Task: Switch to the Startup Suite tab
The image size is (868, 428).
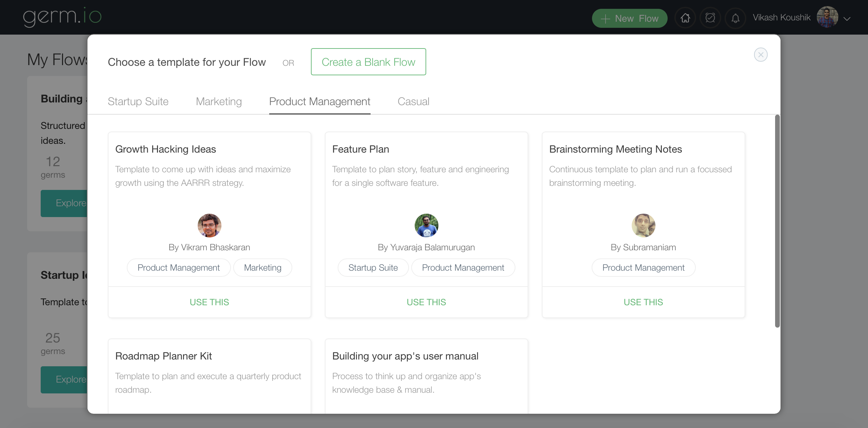Action: [138, 101]
